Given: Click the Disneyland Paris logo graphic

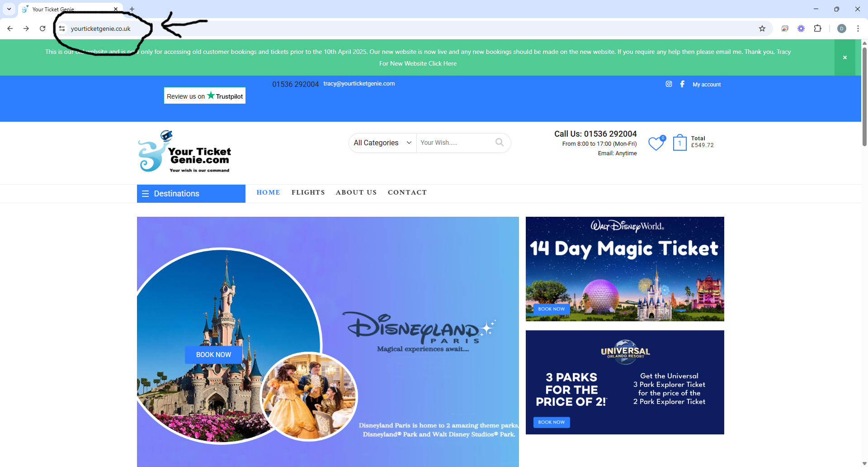Looking at the screenshot, I should pos(419,329).
